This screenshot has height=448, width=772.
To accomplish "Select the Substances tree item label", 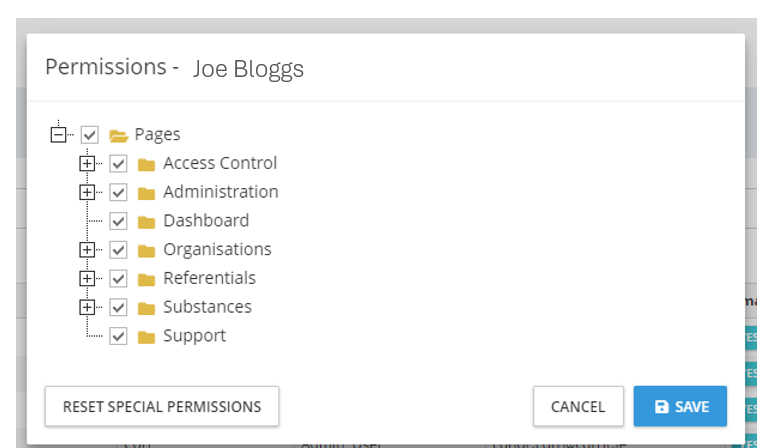I will [207, 307].
